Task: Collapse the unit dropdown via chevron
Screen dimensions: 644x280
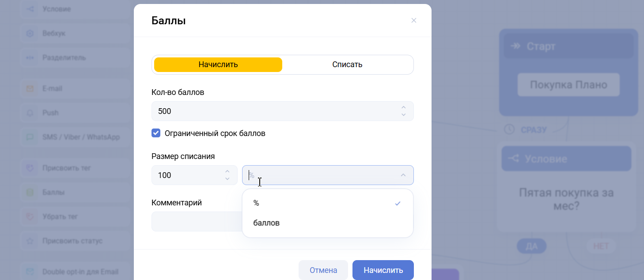Action: tap(403, 175)
